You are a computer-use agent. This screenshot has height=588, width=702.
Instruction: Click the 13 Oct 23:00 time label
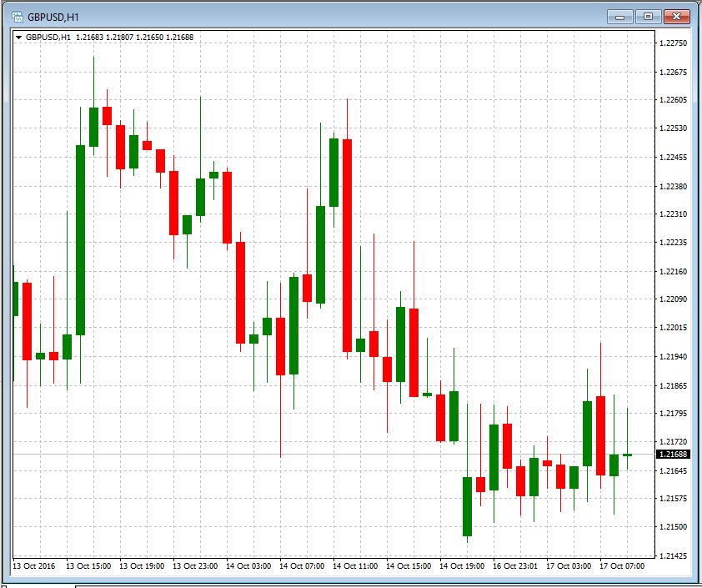[x=195, y=566]
